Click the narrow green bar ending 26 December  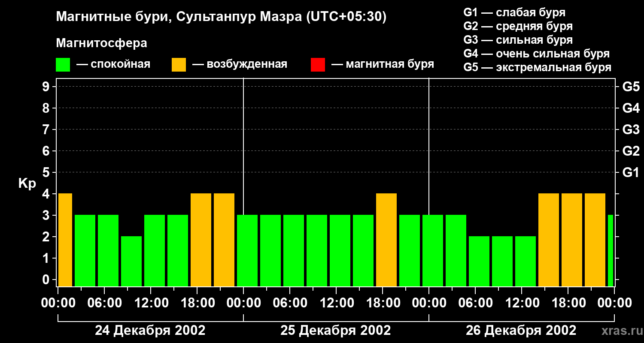coord(611,250)
